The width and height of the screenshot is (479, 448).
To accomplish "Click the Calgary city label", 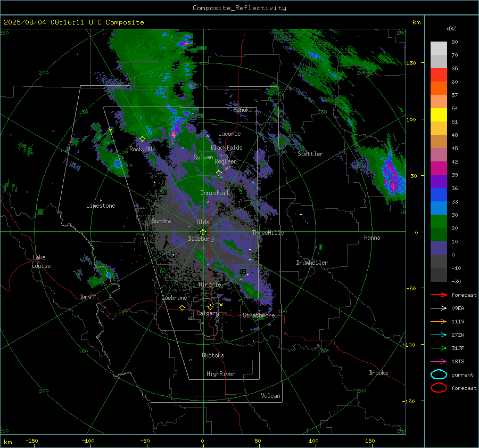I will coord(208,313).
